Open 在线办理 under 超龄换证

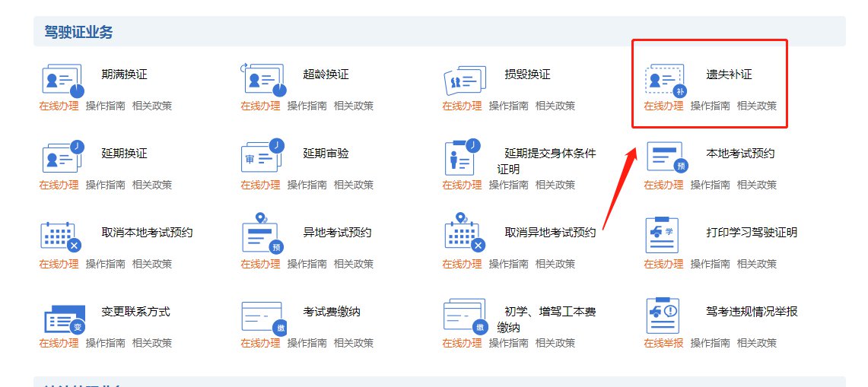[x=260, y=106]
